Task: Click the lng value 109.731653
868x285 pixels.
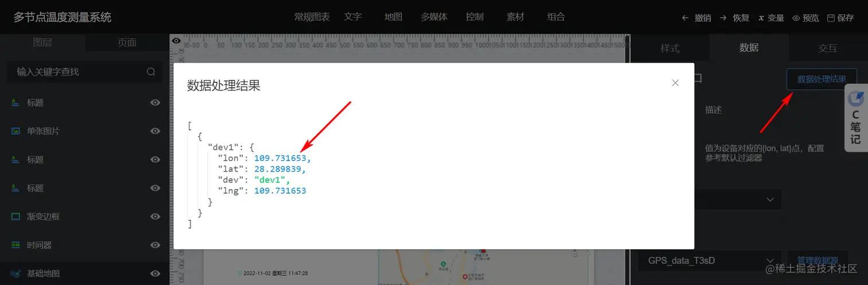Action: pyautogui.click(x=280, y=190)
